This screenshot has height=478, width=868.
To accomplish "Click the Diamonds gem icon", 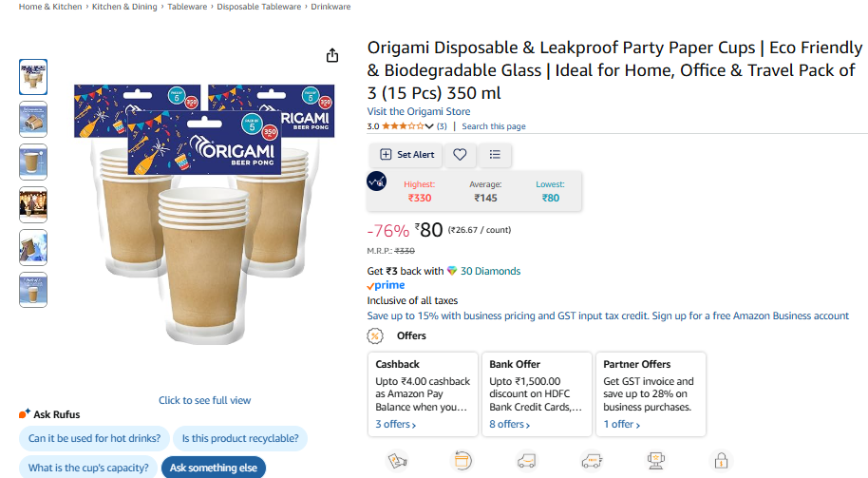I will (452, 271).
